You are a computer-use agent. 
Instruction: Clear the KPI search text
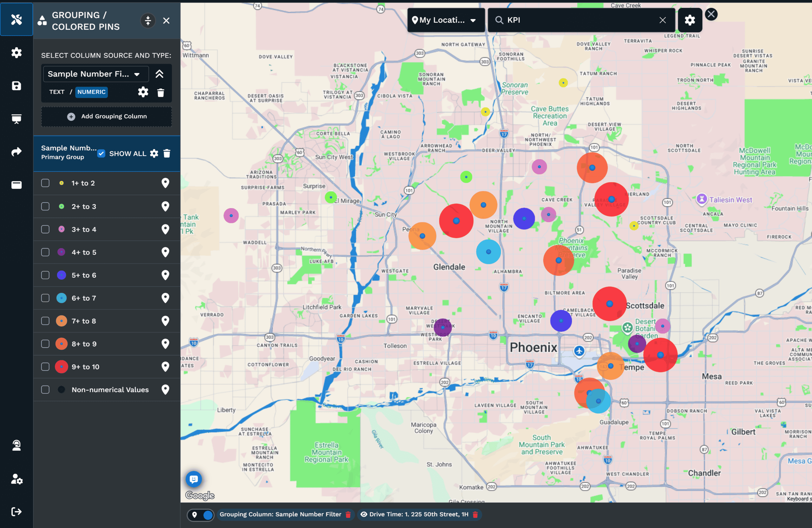[663, 20]
